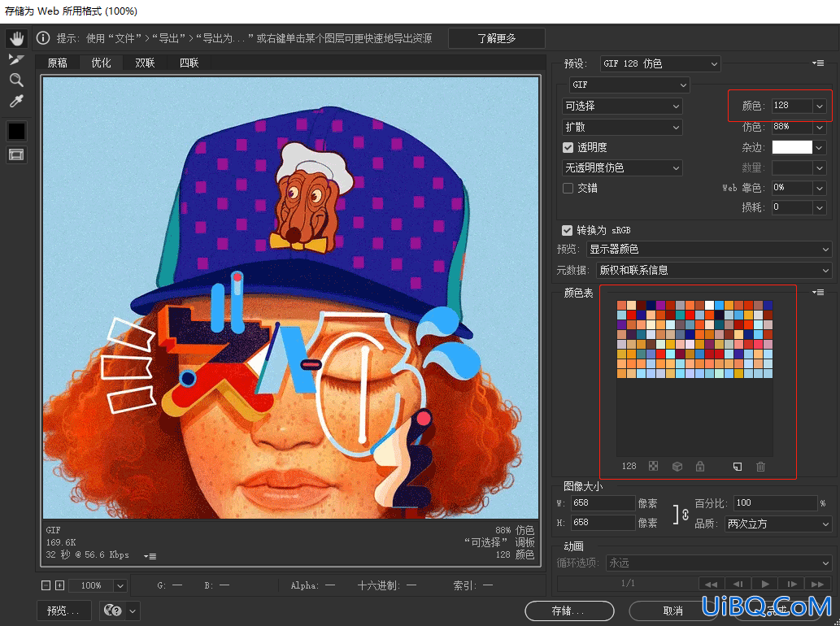The image size is (840, 626).
Task: Delete selected colors with the trash icon
Action: [x=760, y=467]
